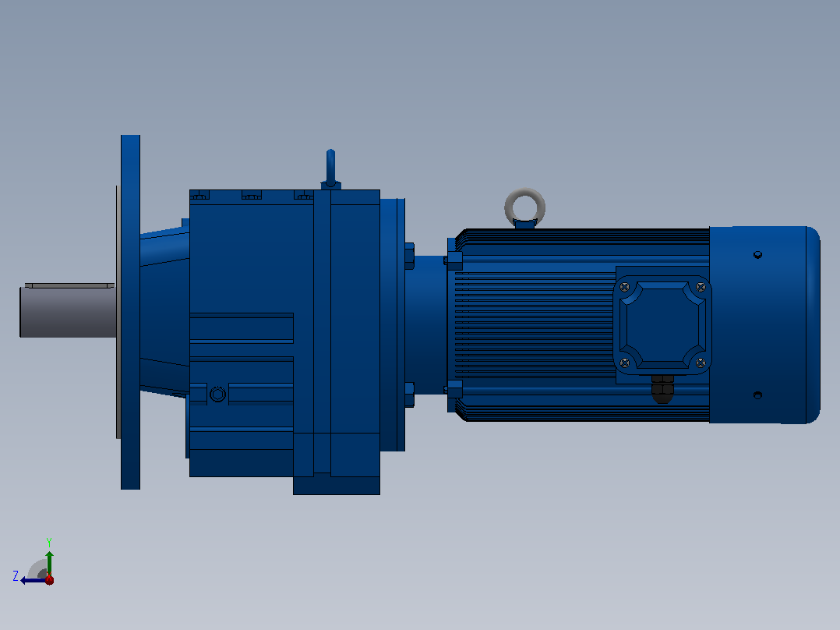The image size is (840, 630).
Task: Select the cylindrical adapter between gearbox and motor
Action: tap(426, 325)
